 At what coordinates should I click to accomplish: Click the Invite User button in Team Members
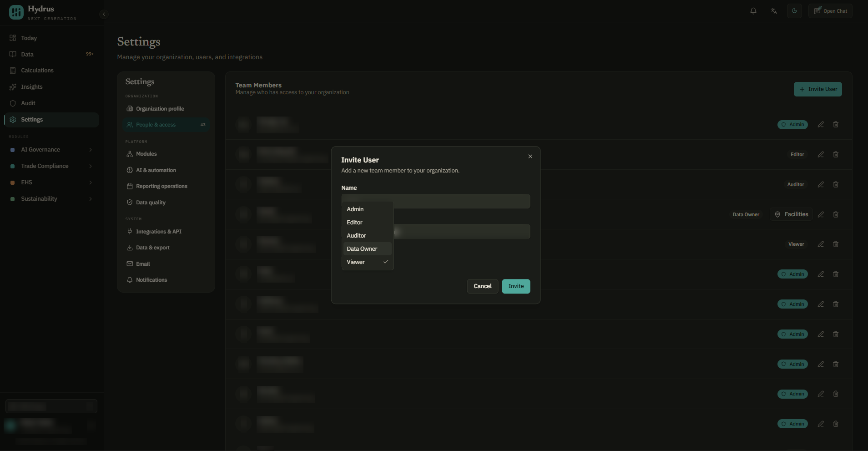click(818, 89)
